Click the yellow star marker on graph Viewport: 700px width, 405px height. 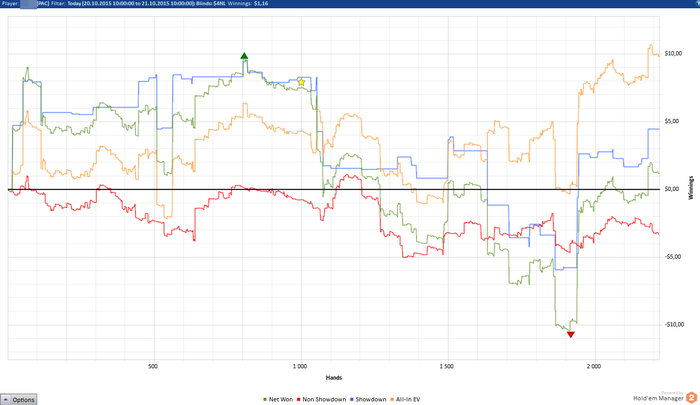tap(301, 82)
